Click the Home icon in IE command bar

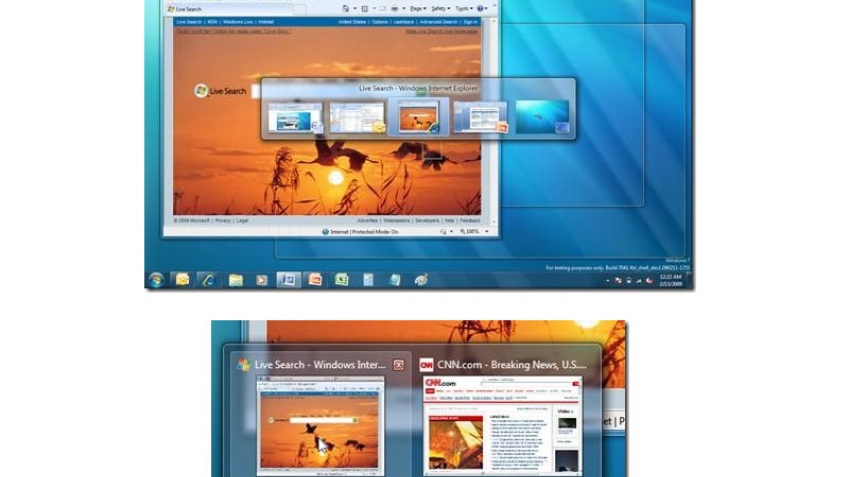coord(346,9)
